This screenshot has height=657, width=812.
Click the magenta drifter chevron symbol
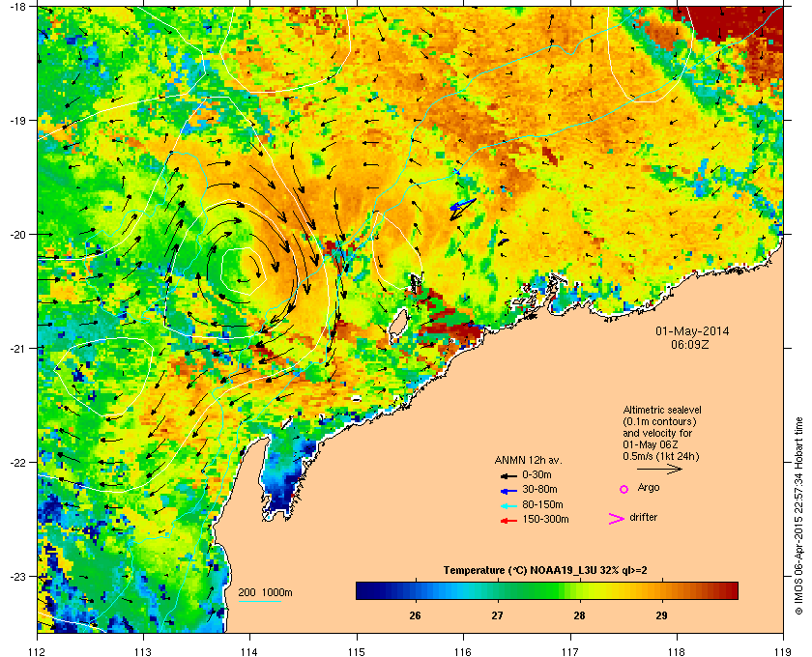coord(617,519)
